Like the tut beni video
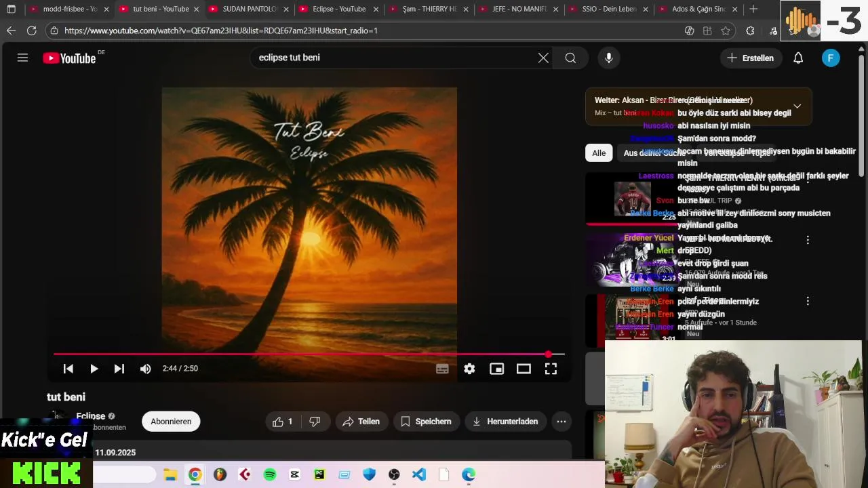The width and height of the screenshot is (868, 488). coord(283,422)
